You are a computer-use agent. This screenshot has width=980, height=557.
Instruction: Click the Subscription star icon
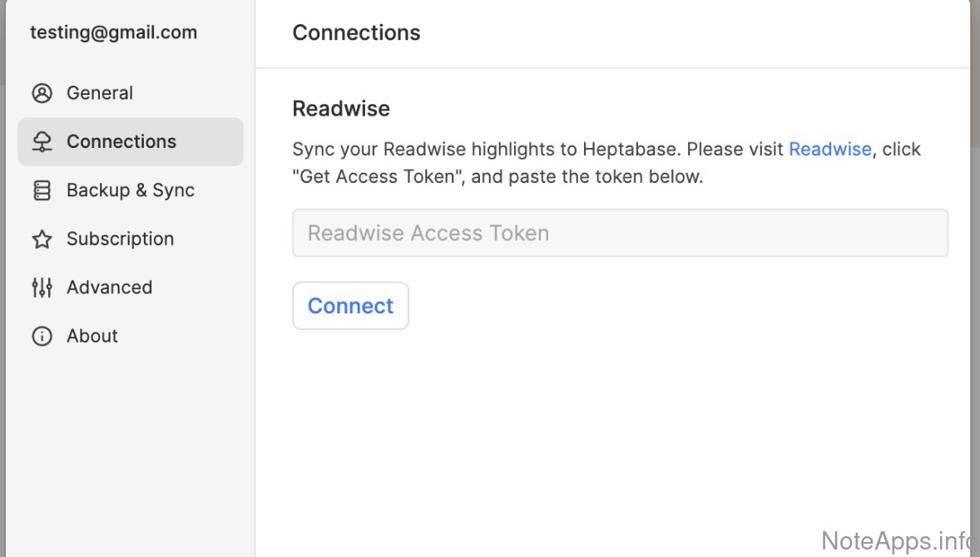(42, 239)
